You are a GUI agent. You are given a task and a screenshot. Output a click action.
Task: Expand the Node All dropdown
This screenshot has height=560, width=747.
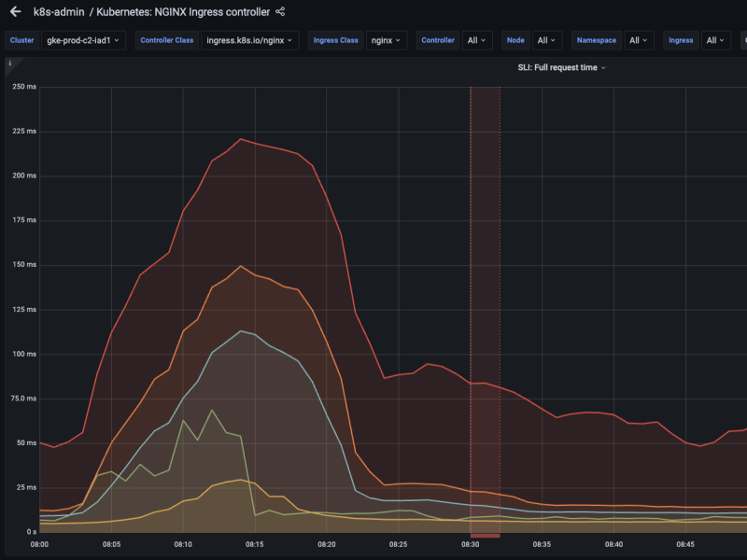click(546, 40)
